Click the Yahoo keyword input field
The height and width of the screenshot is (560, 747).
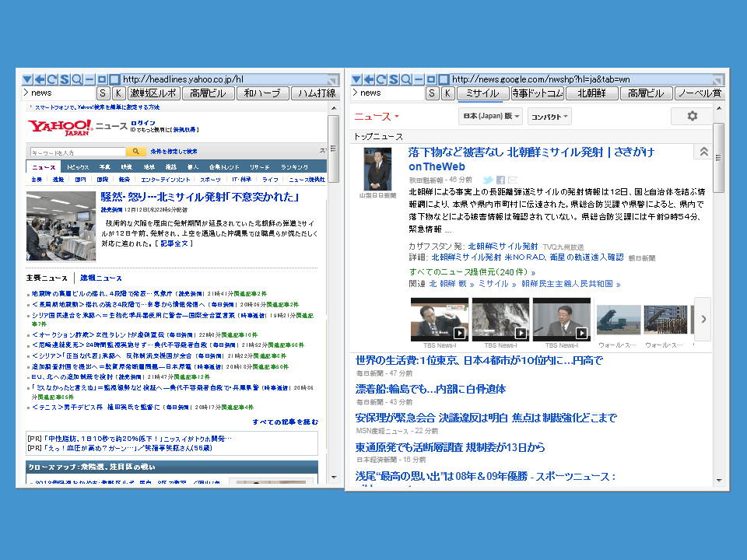click(78, 152)
